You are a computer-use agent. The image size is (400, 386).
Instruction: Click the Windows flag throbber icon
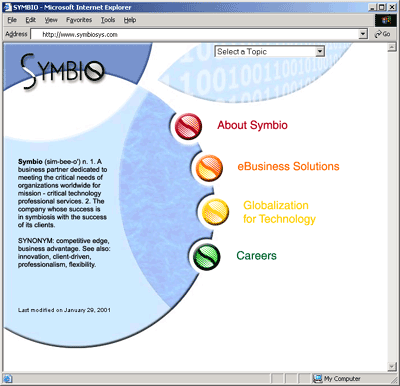click(x=386, y=20)
